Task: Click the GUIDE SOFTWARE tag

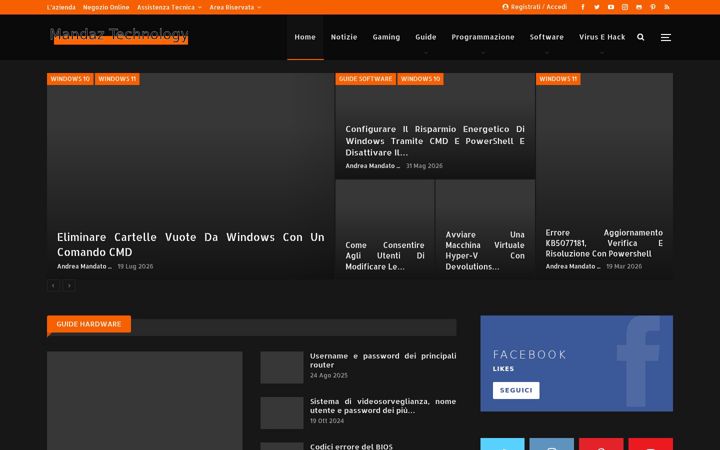Action: click(x=366, y=79)
